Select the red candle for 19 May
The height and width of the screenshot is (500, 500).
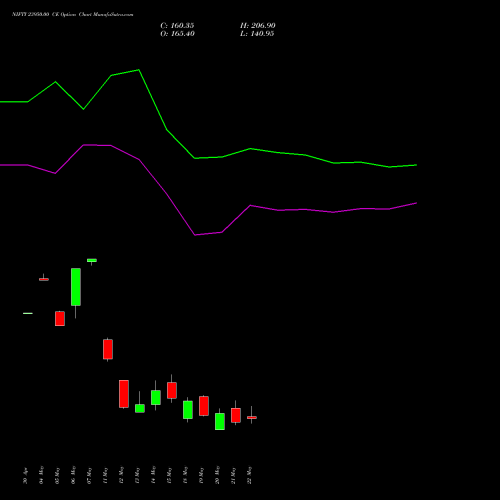204,406
